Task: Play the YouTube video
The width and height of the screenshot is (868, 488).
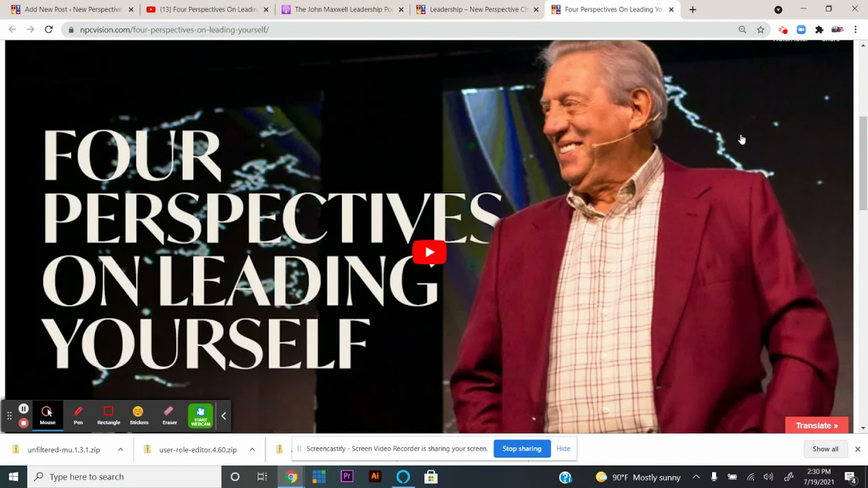Action: click(429, 252)
